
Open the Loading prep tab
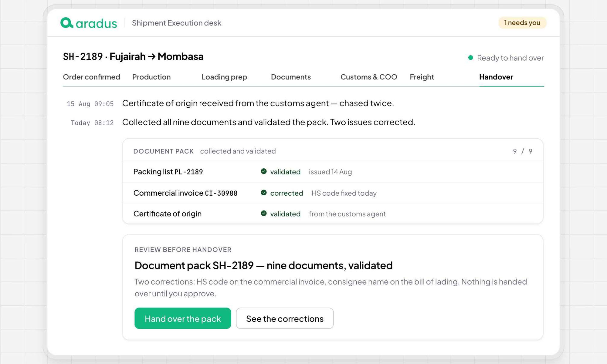(x=224, y=77)
